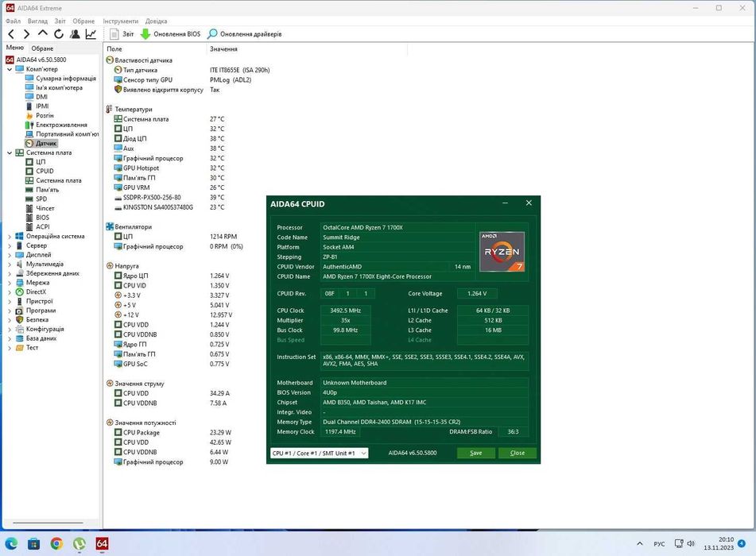Open the Вигляд menu
This screenshot has width=756, height=556.
(37, 21)
